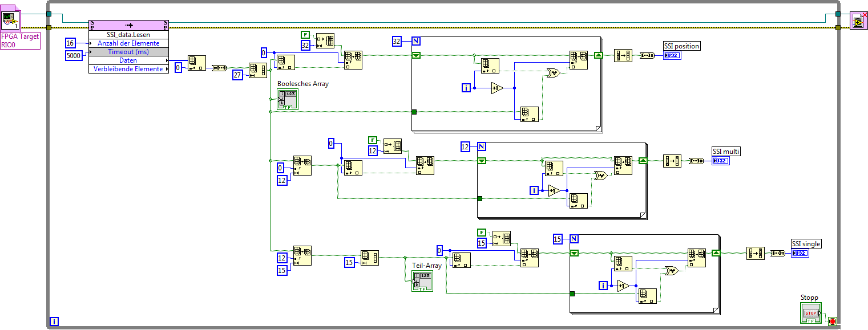The height and width of the screenshot is (330, 868).
Task: Select the array node wired to constant 27
Action: pos(257,70)
